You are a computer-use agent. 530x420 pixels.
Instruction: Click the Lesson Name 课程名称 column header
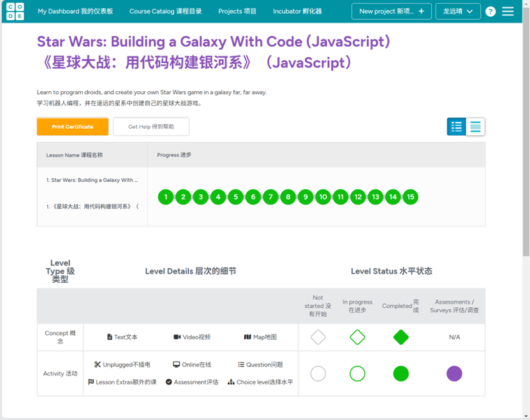coord(75,155)
